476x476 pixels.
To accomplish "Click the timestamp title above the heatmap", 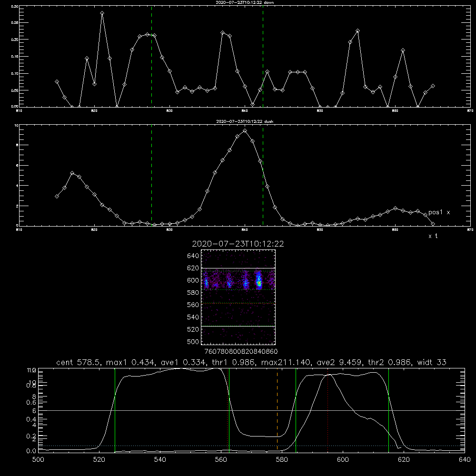I will pyautogui.click(x=238, y=244).
